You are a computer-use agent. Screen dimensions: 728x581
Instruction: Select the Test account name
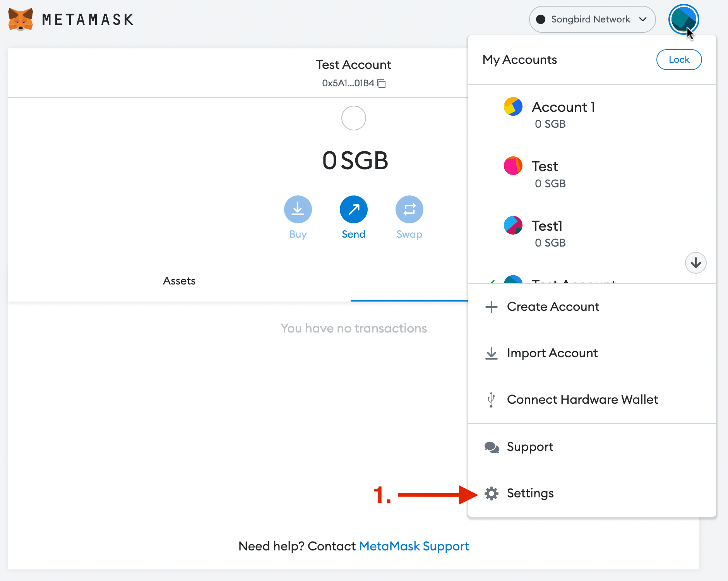[x=545, y=166]
